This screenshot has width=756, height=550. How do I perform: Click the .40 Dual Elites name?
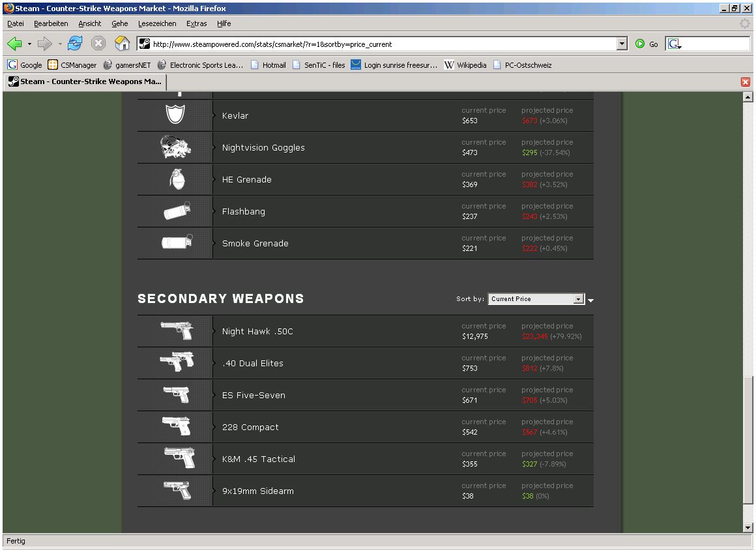[x=253, y=363]
